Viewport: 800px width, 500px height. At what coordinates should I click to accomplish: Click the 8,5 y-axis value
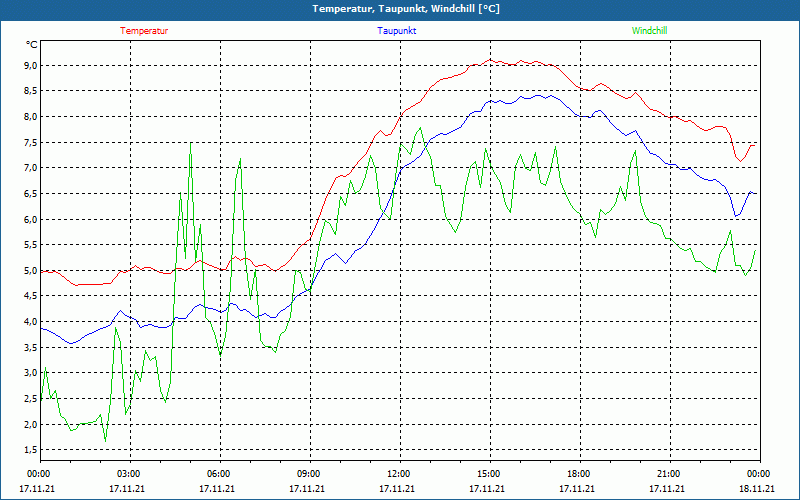point(31,91)
